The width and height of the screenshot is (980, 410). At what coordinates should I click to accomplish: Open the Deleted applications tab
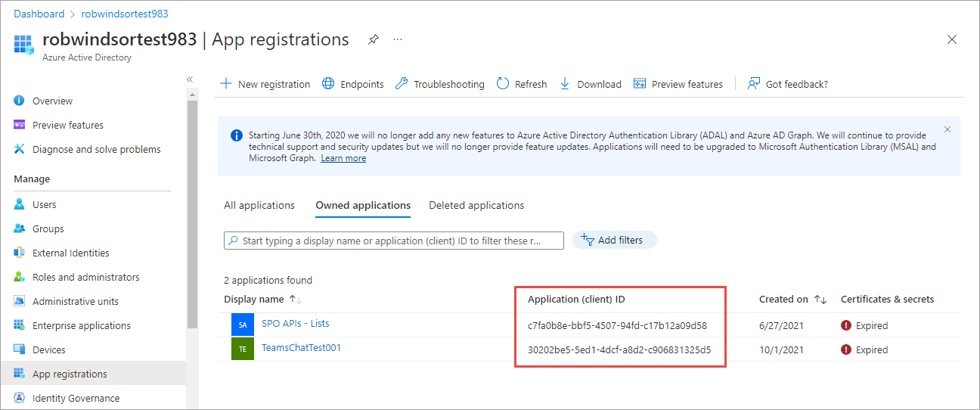(476, 205)
